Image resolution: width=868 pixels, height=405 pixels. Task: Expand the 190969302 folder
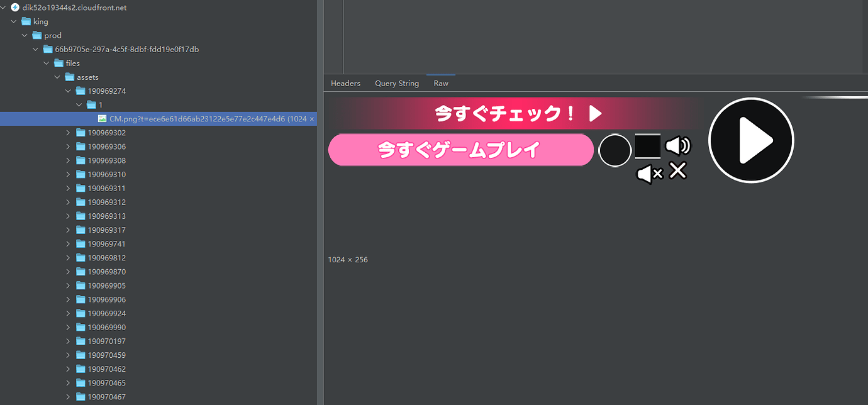pos(68,132)
